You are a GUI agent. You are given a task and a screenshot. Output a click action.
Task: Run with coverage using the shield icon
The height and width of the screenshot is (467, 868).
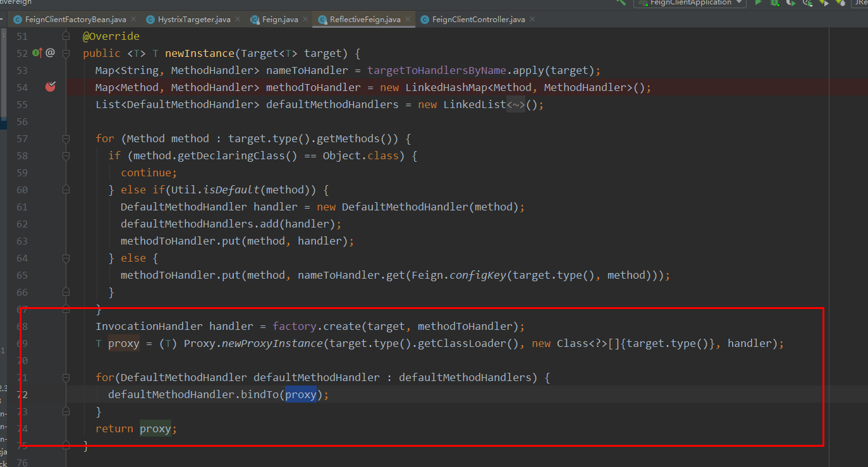point(791,3)
